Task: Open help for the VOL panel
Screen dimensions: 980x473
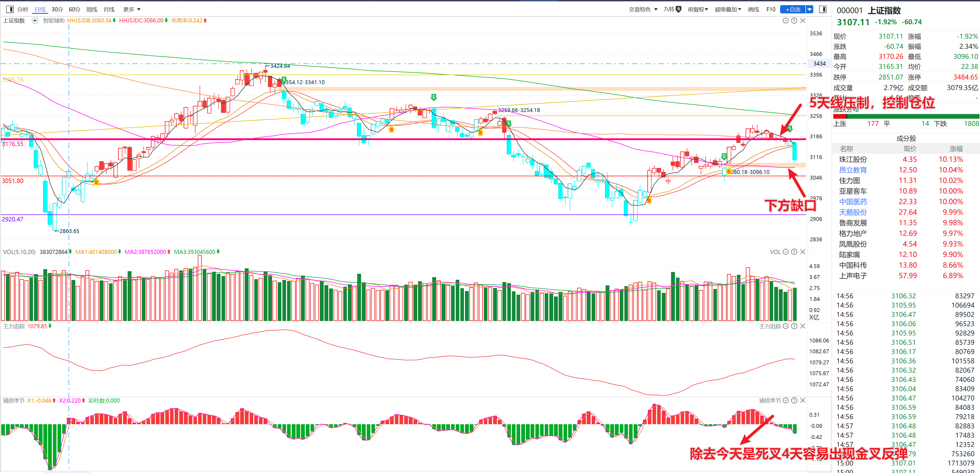Action: click(794, 252)
